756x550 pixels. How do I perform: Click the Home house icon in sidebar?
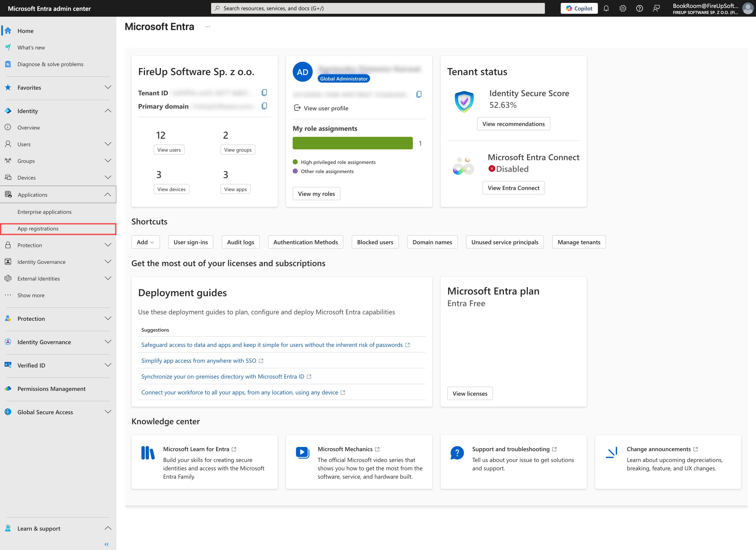[8, 31]
